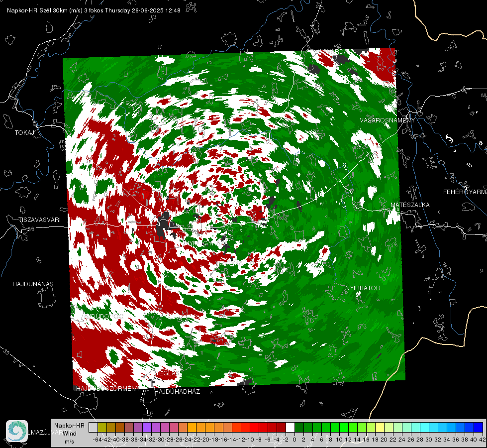Select the HAJDÚNÁNÁS town label
Image resolution: width=487 pixels, height=448 pixels.
(33, 284)
